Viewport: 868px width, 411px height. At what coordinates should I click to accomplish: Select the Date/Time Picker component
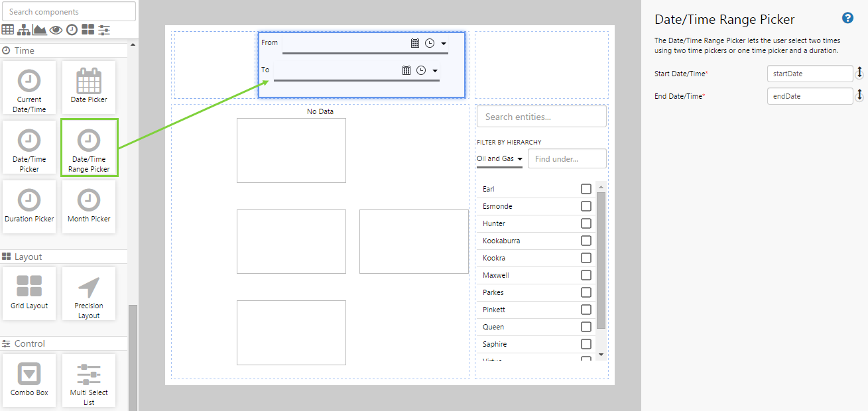click(29, 147)
